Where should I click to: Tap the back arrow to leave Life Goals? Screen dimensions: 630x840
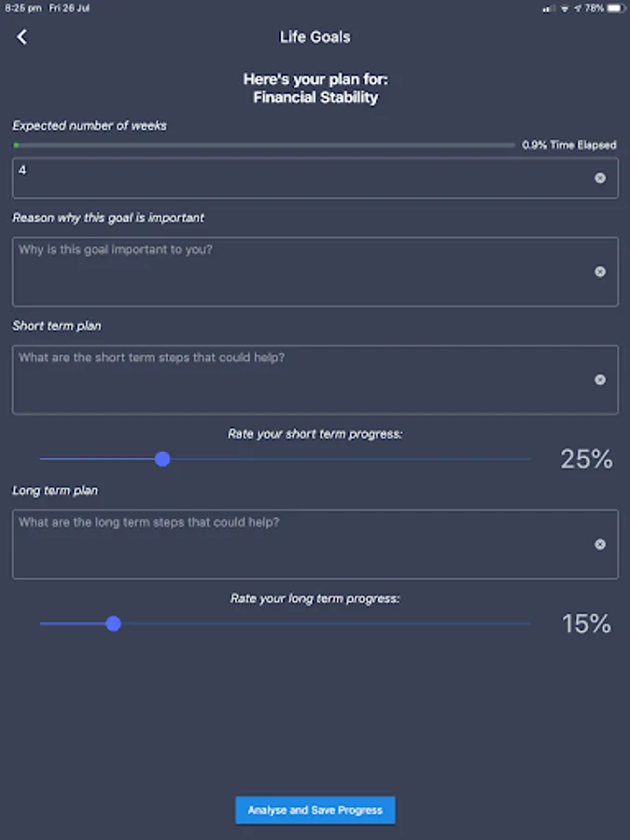point(21,36)
